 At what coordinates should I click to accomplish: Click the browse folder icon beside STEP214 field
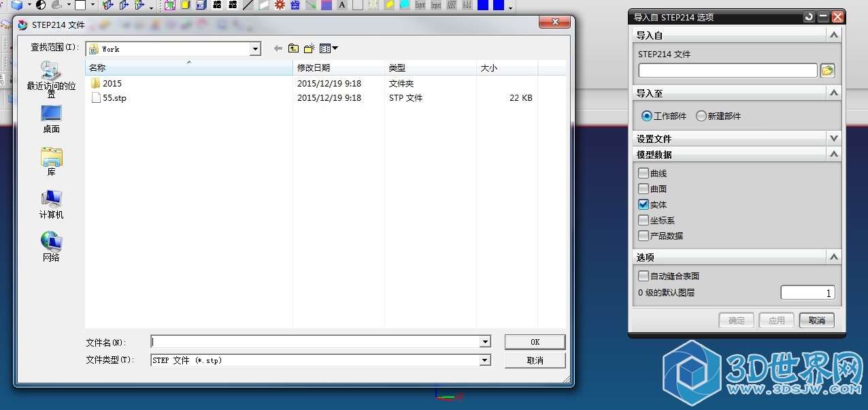pyautogui.click(x=827, y=70)
